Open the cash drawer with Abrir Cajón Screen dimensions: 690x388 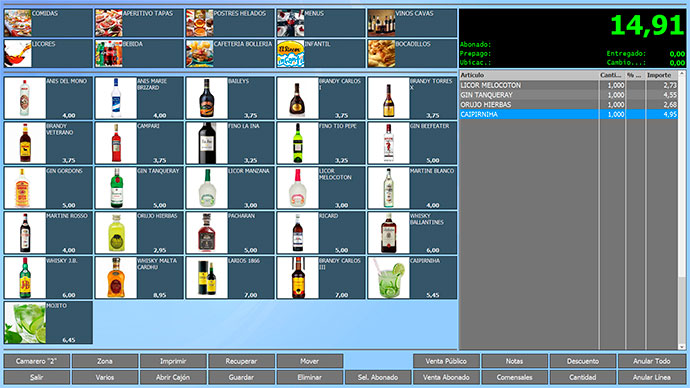pos(173,377)
